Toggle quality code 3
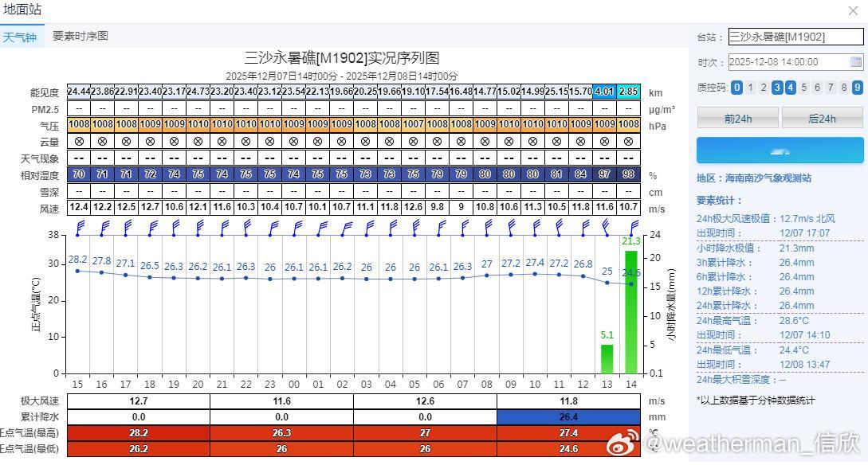 point(777,88)
